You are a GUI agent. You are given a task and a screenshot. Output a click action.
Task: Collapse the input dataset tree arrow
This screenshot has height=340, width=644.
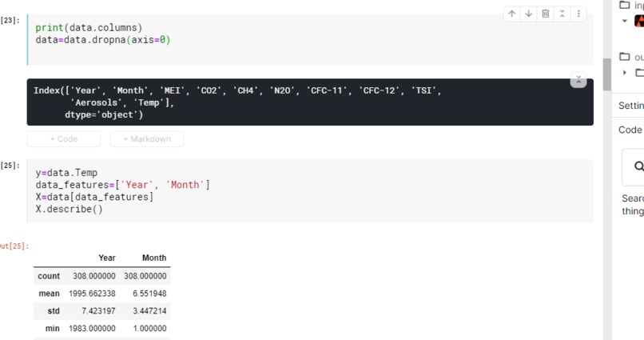coord(625,21)
